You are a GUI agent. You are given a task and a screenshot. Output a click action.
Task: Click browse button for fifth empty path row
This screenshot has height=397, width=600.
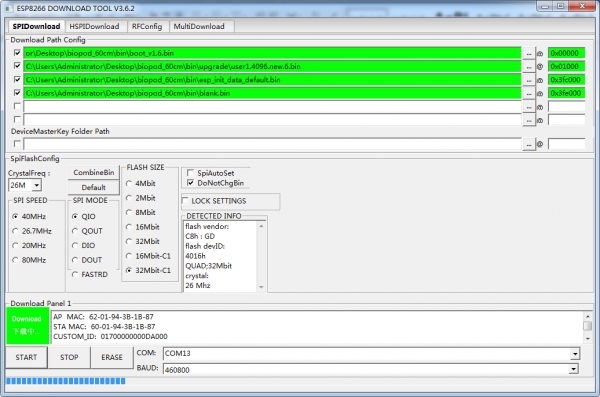tap(528, 107)
